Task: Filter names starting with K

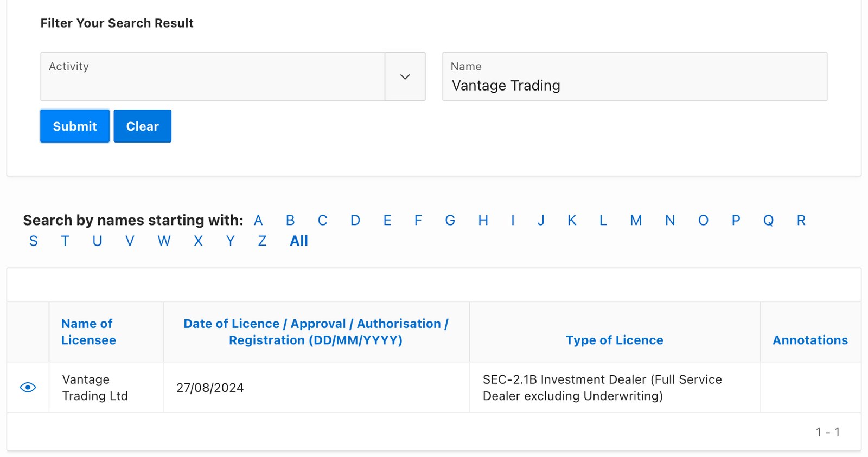Action: pyautogui.click(x=572, y=220)
